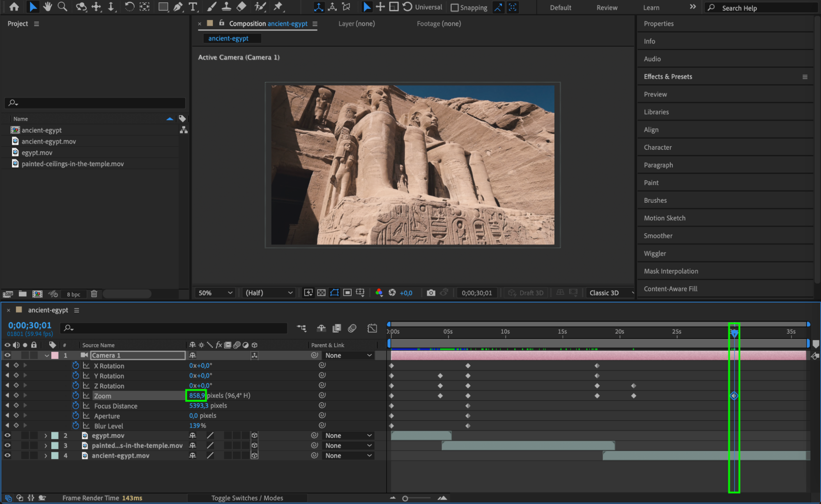Toggle Zoom property stopwatch
The image size is (821, 504).
click(76, 396)
